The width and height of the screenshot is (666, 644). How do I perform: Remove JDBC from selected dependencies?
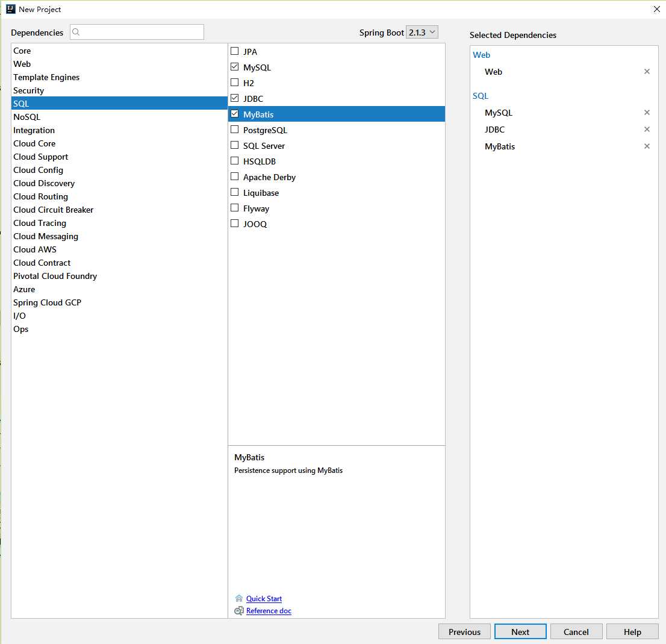tap(647, 129)
